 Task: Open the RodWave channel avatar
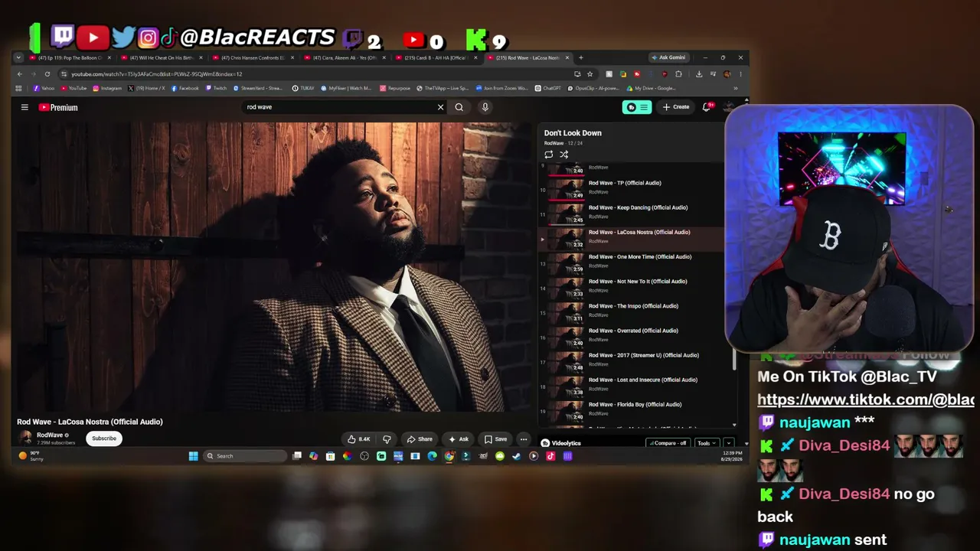click(25, 438)
